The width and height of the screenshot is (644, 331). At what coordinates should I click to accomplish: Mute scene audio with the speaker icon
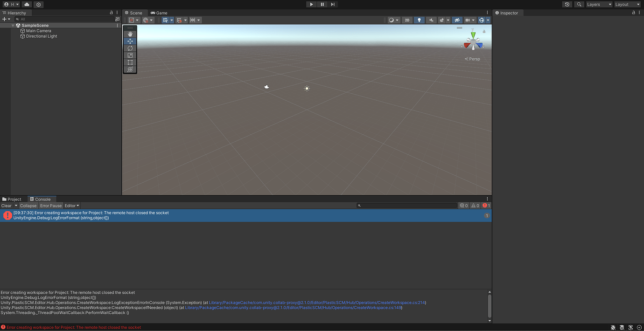pyautogui.click(x=431, y=20)
